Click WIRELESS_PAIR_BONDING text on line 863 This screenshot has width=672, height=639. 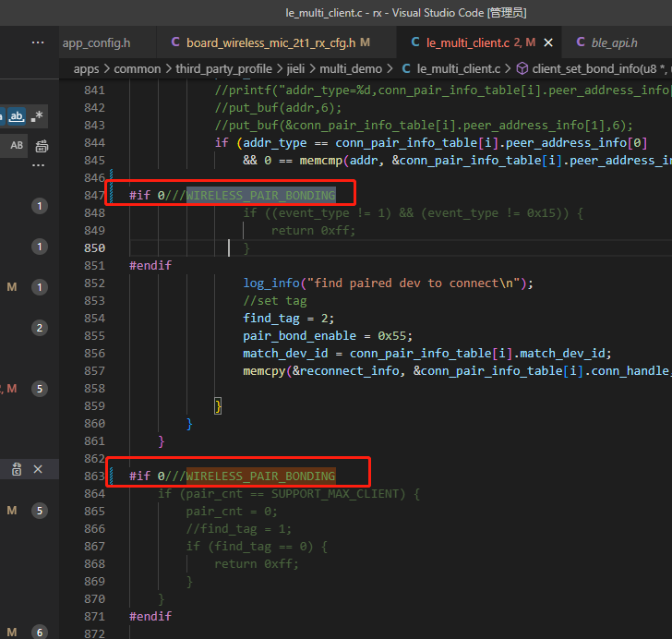click(260, 476)
